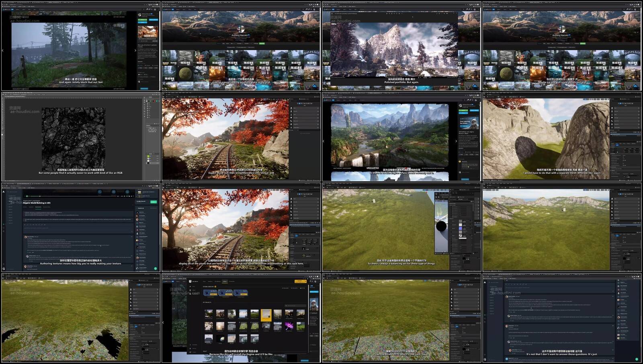This screenshot has width=643, height=364.
Task: Click Epic Games logo in launcher sidebar
Action: 190,282
